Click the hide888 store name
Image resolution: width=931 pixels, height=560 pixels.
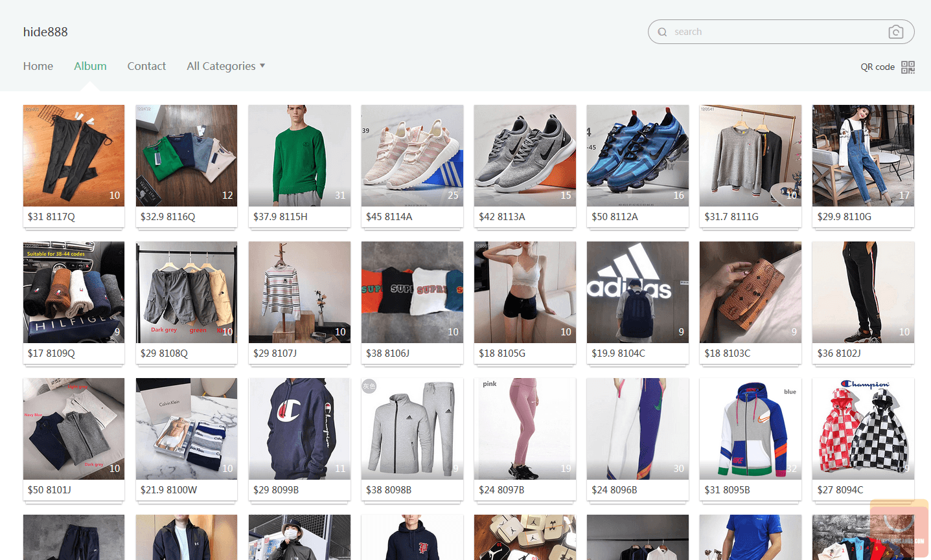[45, 32]
